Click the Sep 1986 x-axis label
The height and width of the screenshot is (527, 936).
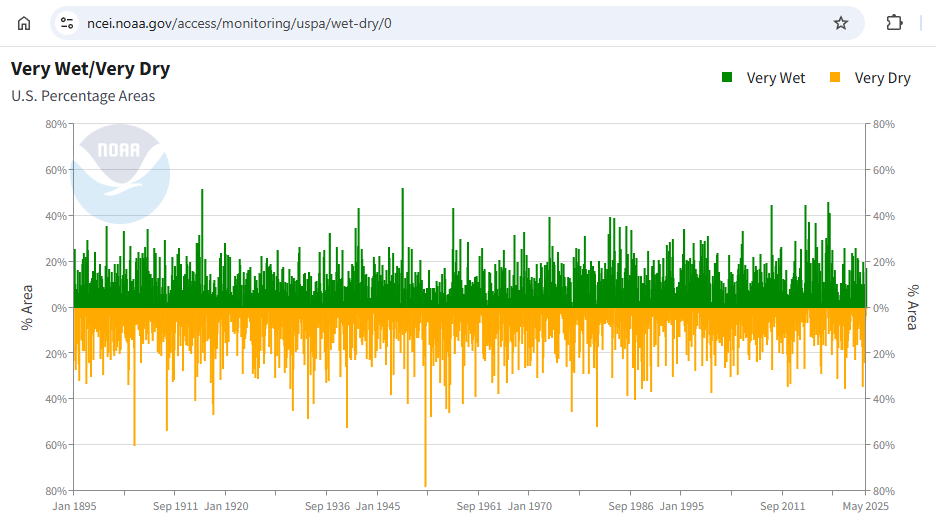point(631,507)
